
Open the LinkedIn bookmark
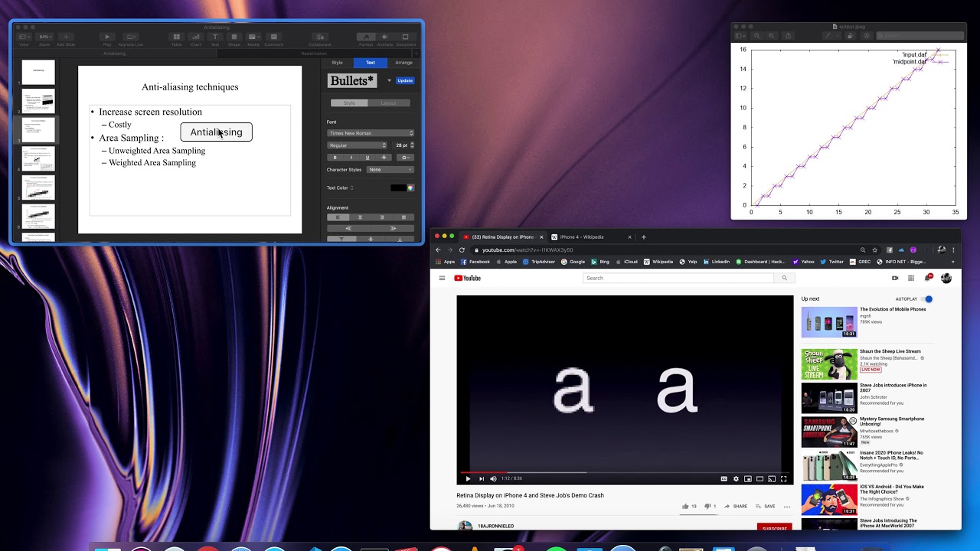(717, 262)
